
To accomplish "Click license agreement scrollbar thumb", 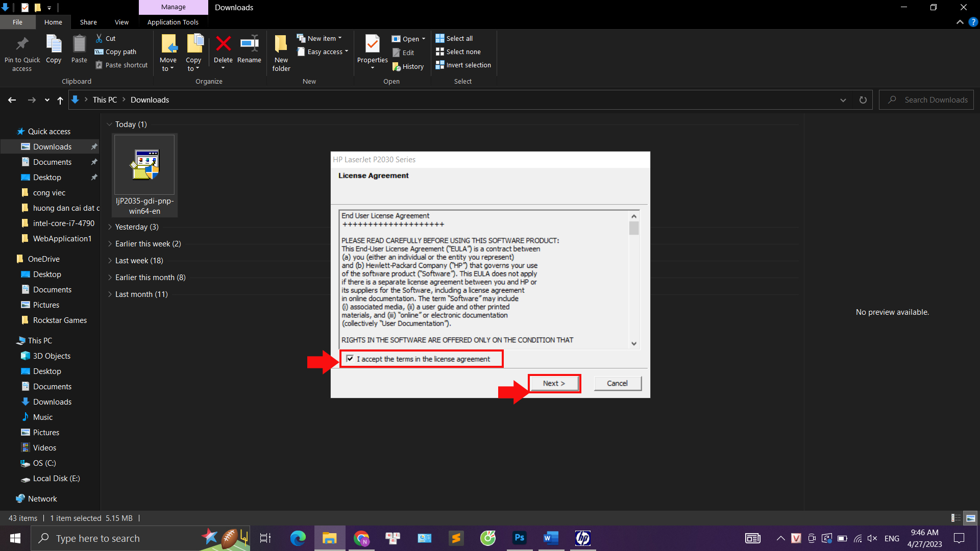I will coord(634,228).
